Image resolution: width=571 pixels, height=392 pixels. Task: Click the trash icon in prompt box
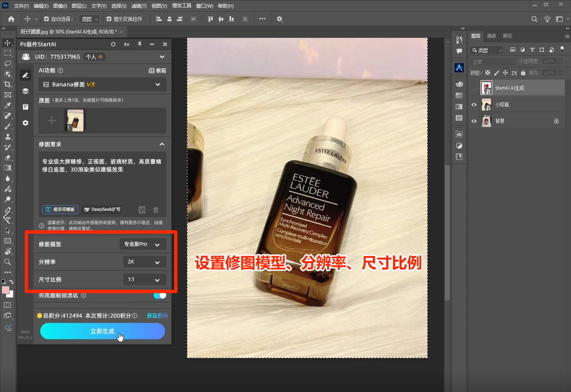[156, 210]
